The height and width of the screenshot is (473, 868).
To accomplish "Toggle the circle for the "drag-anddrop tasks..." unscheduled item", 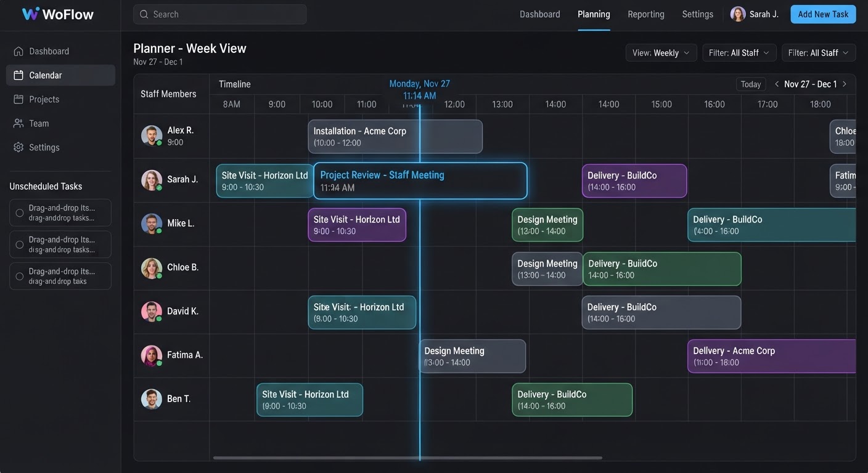I will pyautogui.click(x=20, y=213).
